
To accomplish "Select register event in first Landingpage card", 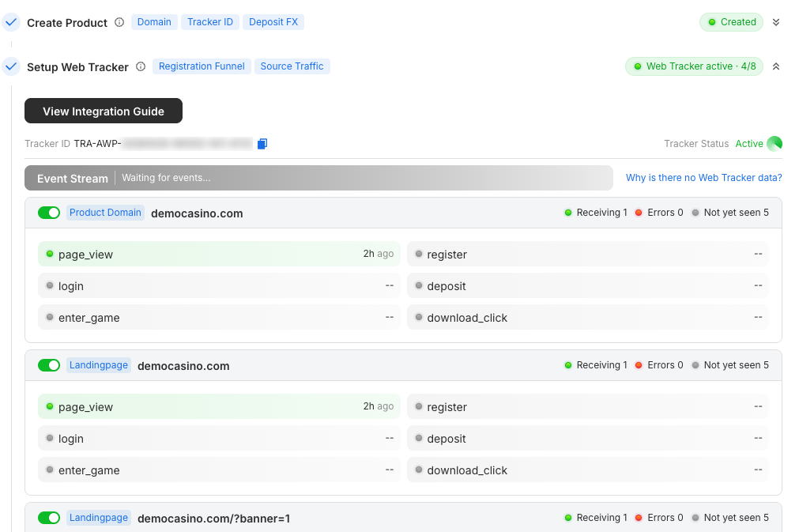I will tap(587, 406).
